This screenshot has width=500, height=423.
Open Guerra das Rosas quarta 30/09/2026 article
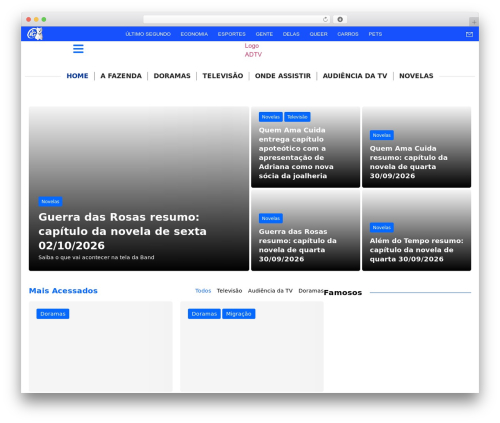click(298, 245)
